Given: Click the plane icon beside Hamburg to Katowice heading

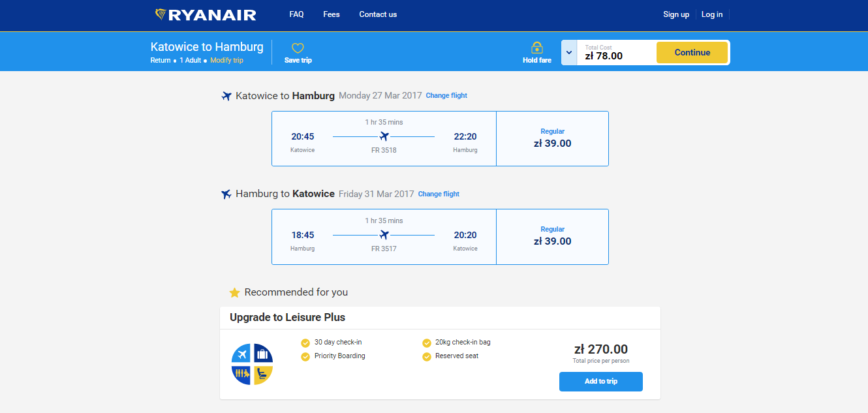Looking at the screenshot, I should [x=226, y=194].
